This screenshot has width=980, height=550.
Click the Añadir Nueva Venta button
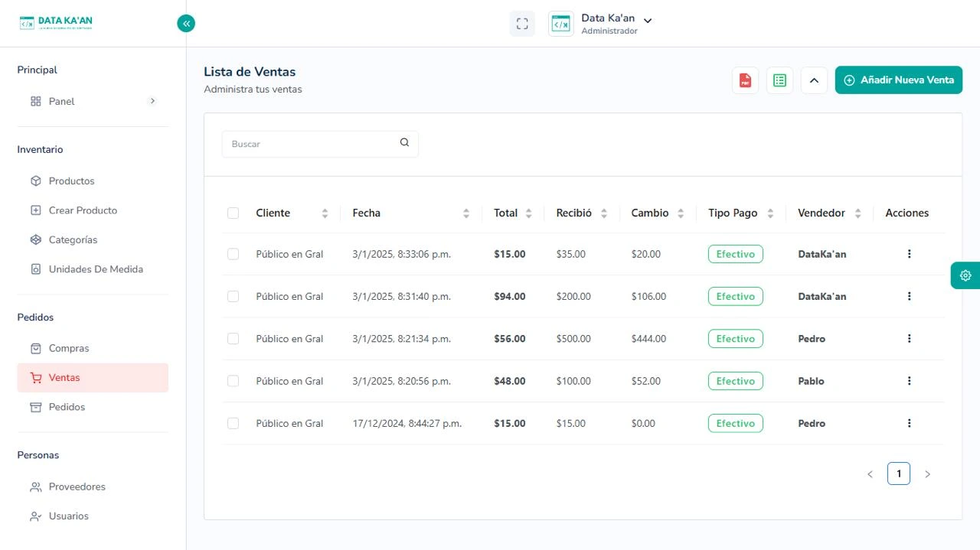click(898, 80)
